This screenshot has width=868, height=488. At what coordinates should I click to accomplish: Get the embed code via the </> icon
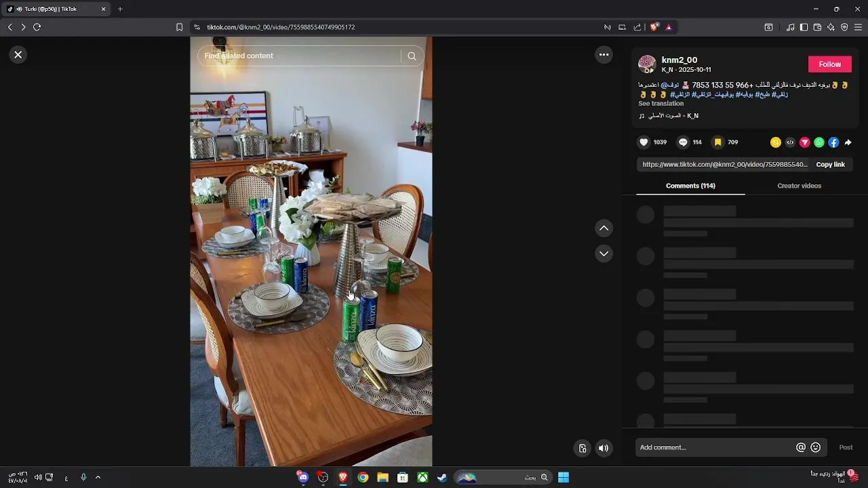(790, 142)
